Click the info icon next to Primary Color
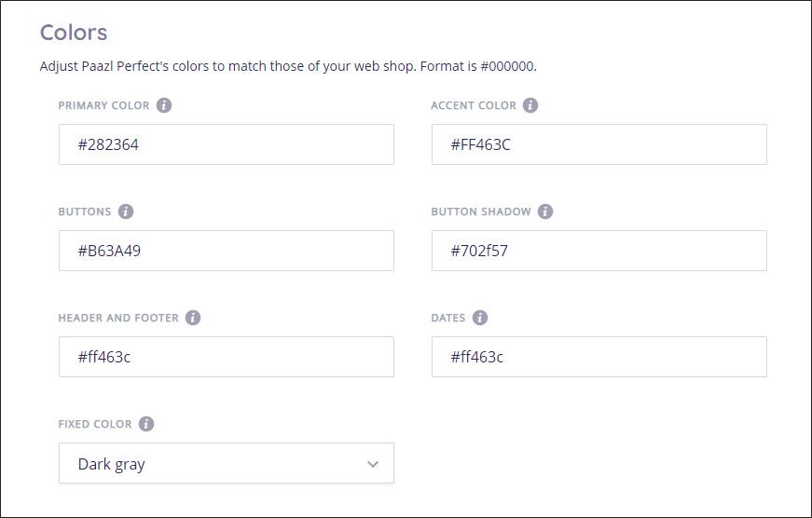Screen dimensions: 812x518 pyautogui.click(x=164, y=105)
